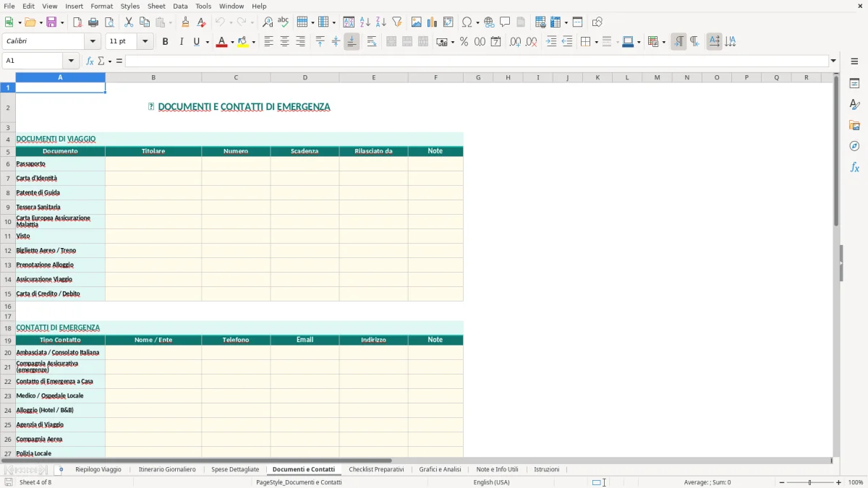Apply the yellow background color
This screenshot has width=868, height=488.
click(x=243, y=42)
